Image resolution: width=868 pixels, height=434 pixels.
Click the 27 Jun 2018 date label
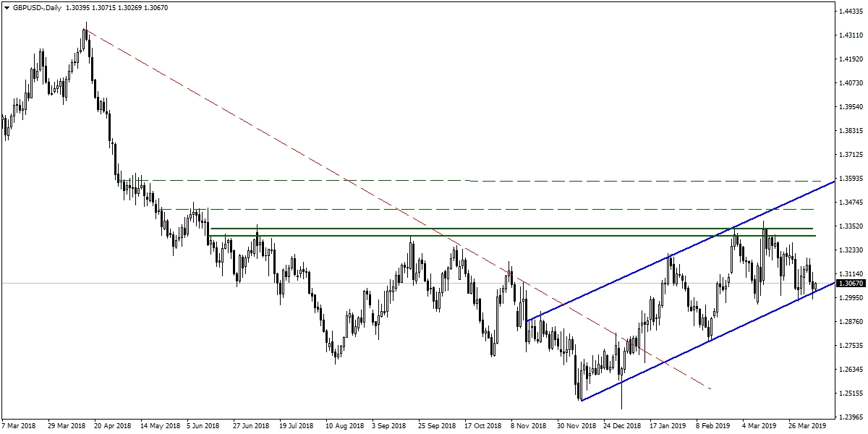point(252,427)
